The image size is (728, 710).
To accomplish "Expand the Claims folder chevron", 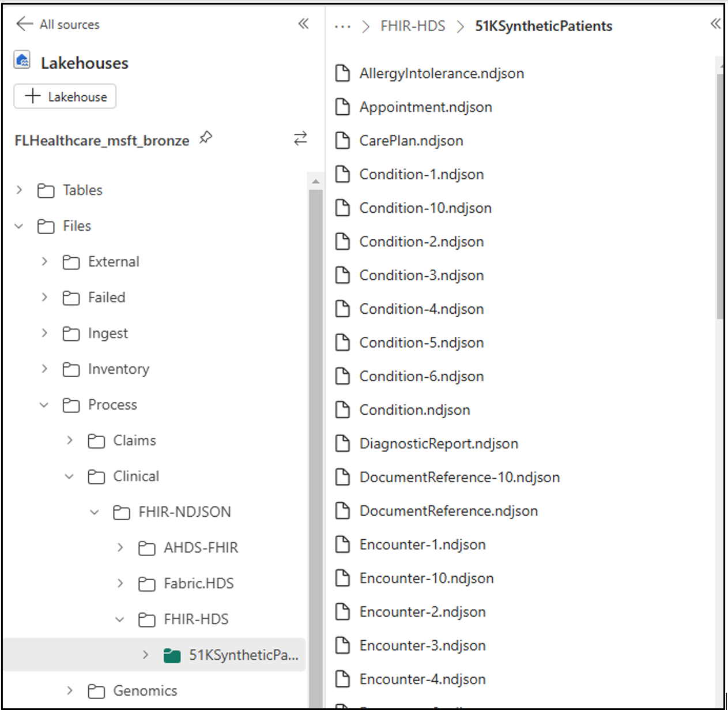I will [x=69, y=440].
